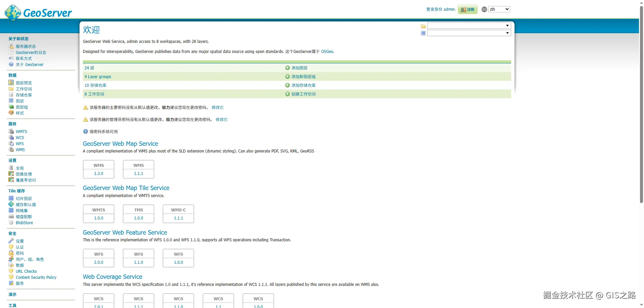Click the workspaces folder icon
This screenshot has height=308, width=644.
tap(11, 89)
